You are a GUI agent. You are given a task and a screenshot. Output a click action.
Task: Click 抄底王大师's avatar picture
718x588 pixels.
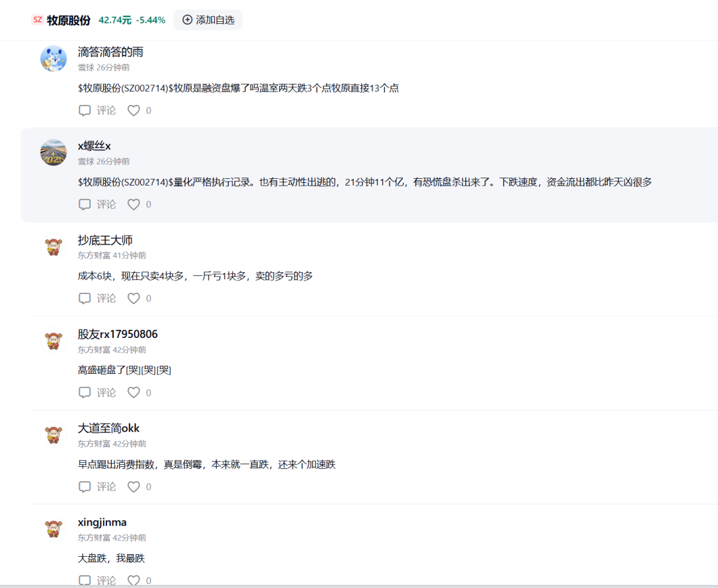(x=54, y=246)
